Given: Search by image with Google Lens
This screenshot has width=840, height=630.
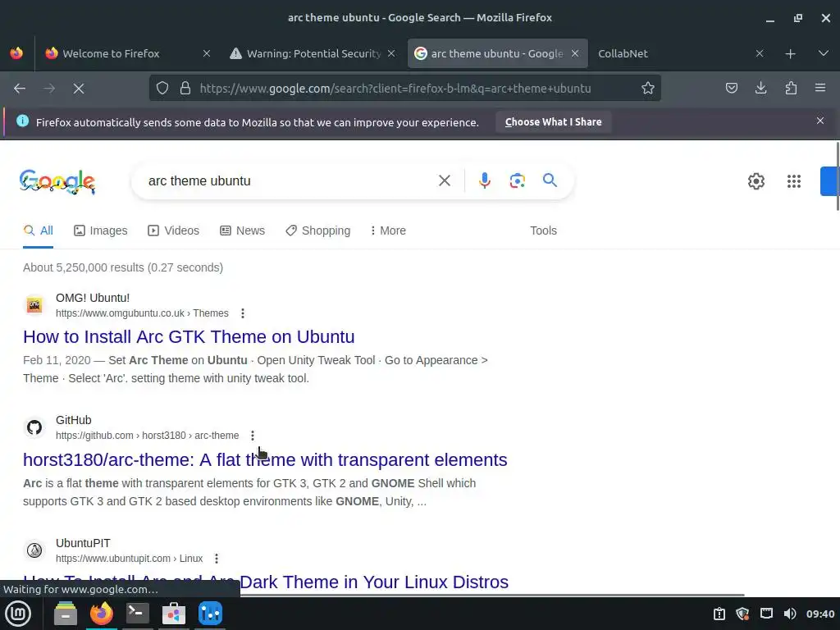Looking at the screenshot, I should tap(517, 180).
